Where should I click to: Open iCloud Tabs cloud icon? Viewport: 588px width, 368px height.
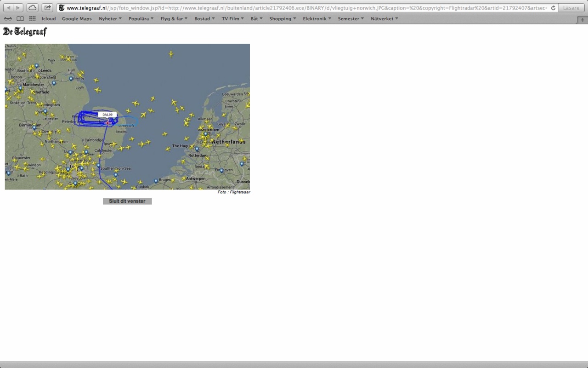[32, 8]
